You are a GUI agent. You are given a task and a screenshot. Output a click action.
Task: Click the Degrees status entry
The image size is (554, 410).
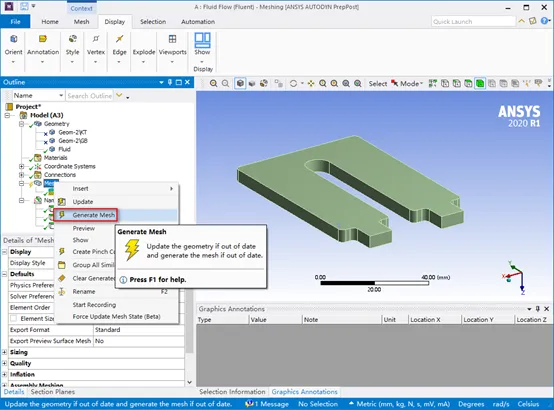coord(471,404)
